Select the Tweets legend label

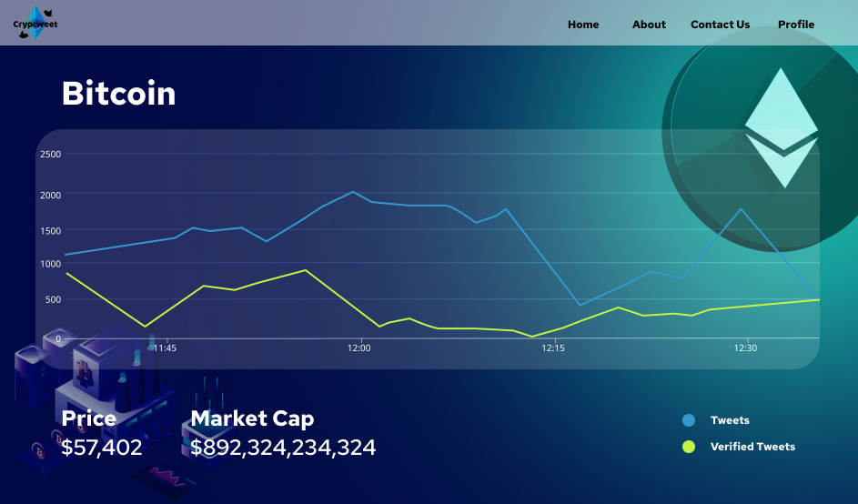(x=730, y=420)
